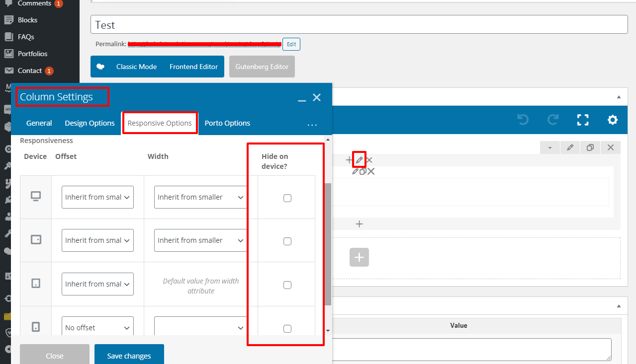Click the 'Hide on device?' column header
The width and height of the screenshot is (636, 364).
coord(275,161)
